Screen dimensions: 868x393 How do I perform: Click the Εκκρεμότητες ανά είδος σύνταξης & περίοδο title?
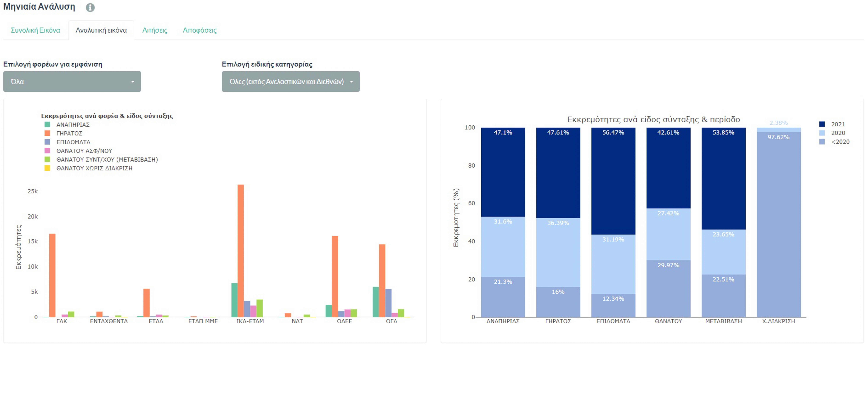tap(653, 120)
